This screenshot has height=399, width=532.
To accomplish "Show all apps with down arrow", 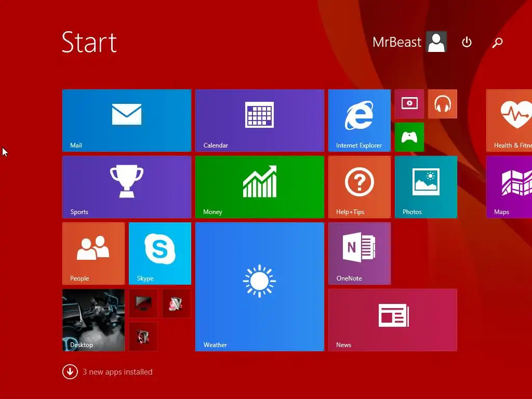I will click(70, 372).
